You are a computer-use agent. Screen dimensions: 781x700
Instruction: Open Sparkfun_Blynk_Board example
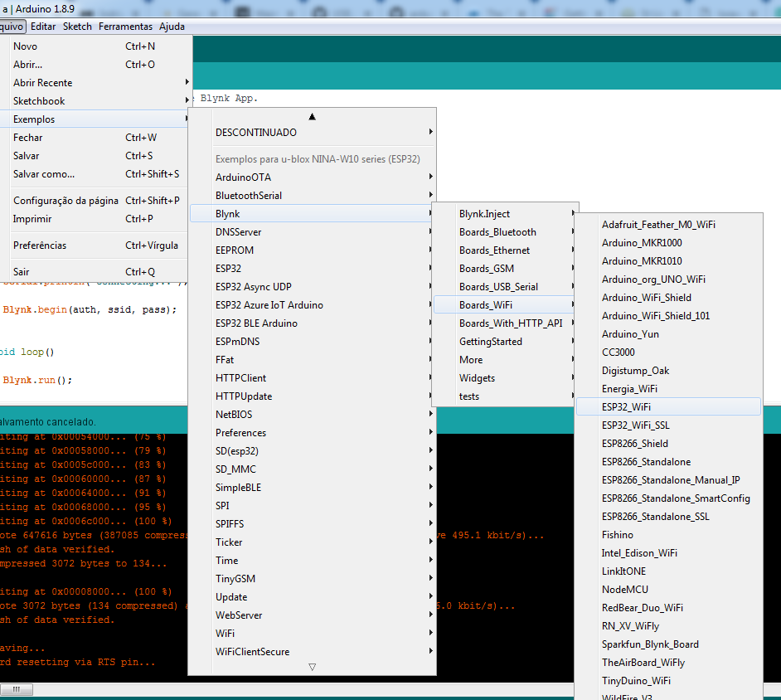668,644
